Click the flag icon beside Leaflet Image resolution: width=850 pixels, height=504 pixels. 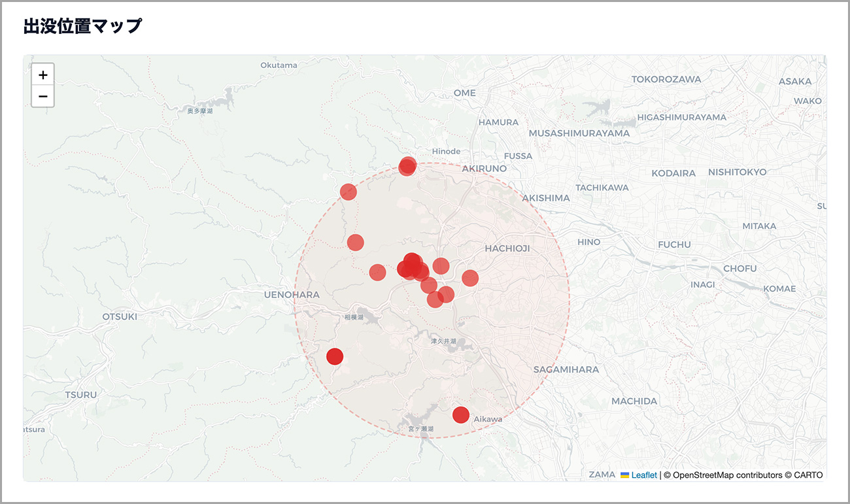(x=624, y=475)
